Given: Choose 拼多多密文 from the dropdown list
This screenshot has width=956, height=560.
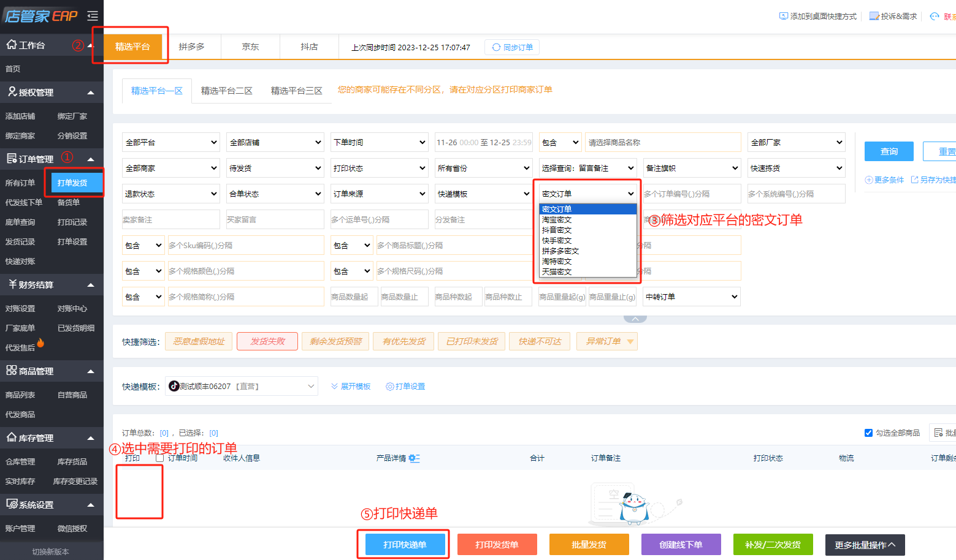Looking at the screenshot, I should [587, 251].
